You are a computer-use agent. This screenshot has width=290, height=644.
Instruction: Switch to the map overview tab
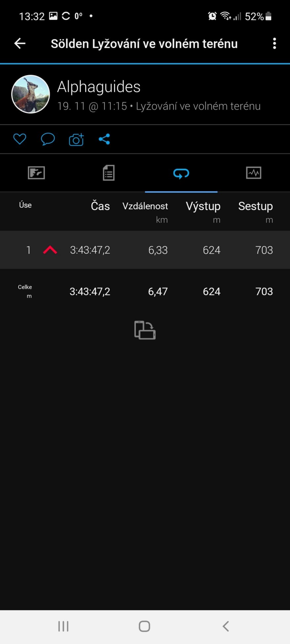click(36, 173)
